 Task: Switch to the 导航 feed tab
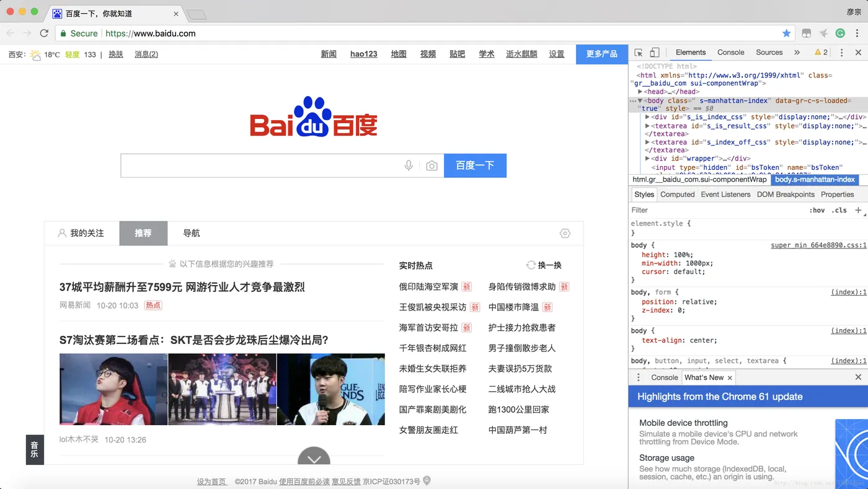click(192, 234)
